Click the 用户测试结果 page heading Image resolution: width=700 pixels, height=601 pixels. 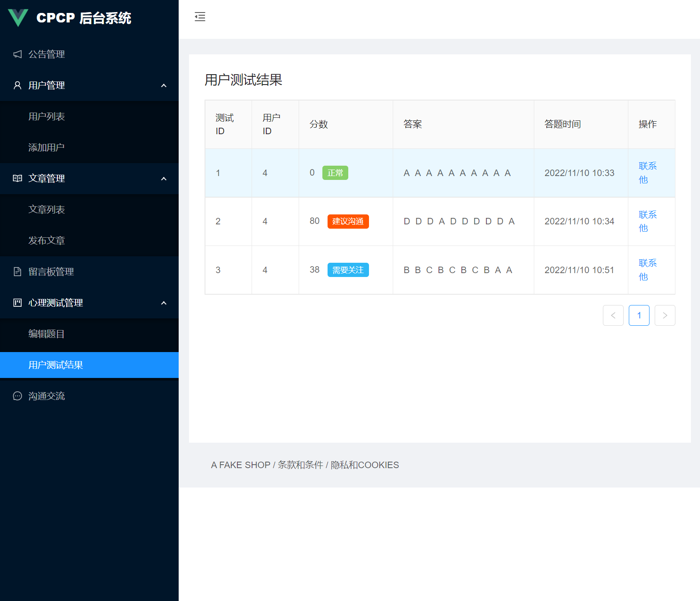pos(243,80)
